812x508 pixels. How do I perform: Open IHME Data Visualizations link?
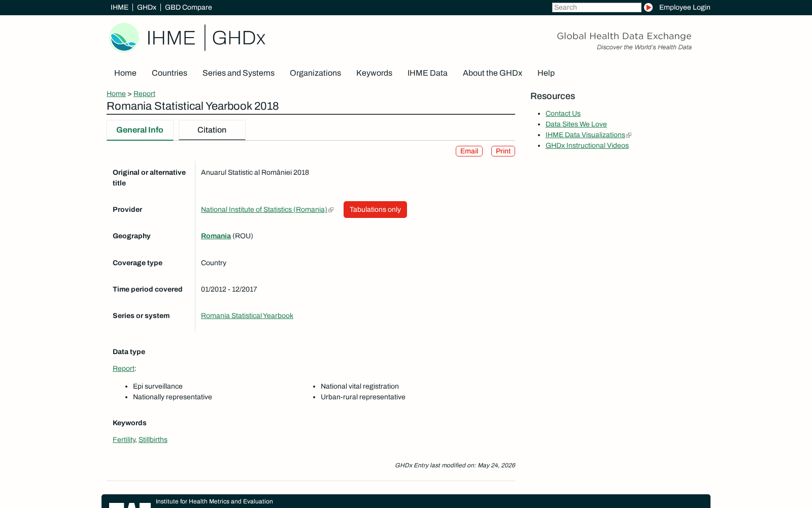(585, 135)
